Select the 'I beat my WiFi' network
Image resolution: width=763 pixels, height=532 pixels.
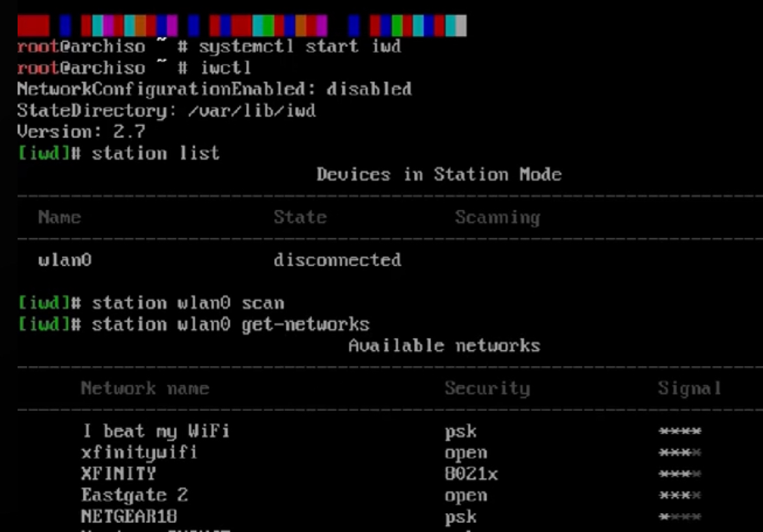pos(156,431)
